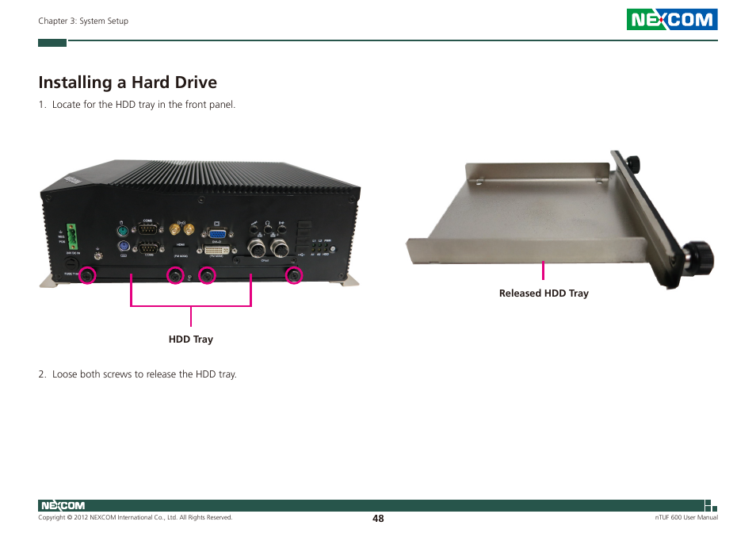
Task: Click 'Chapter 3: System Setup' header text
Action: point(83,21)
